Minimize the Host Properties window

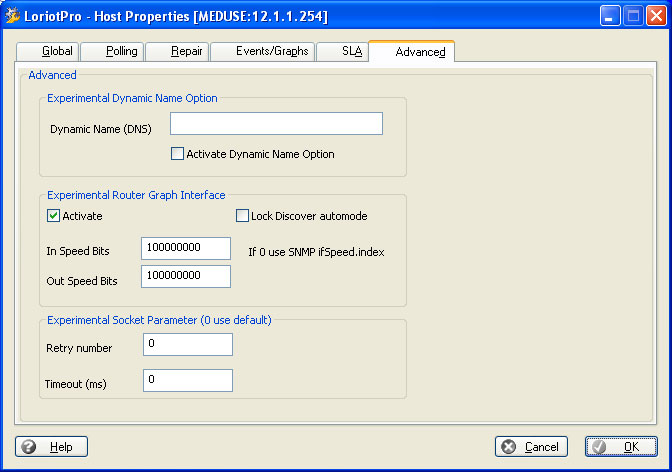coord(609,15)
